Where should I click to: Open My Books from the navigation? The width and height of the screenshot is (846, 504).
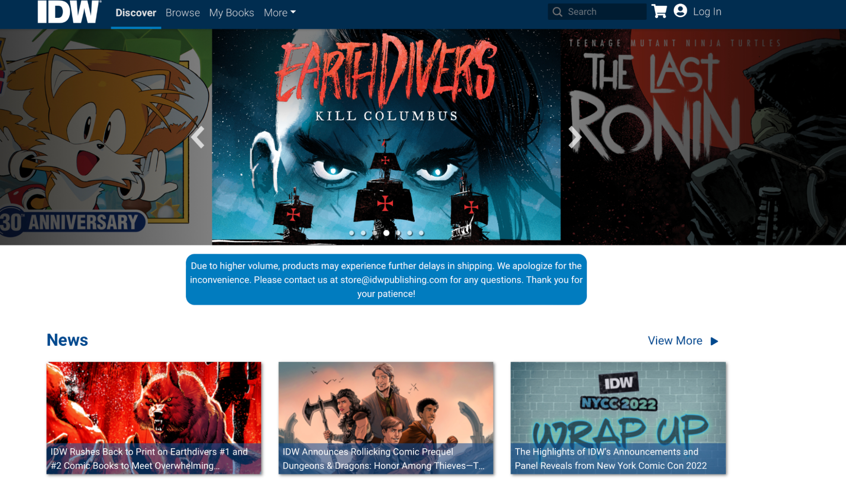[x=231, y=12]
